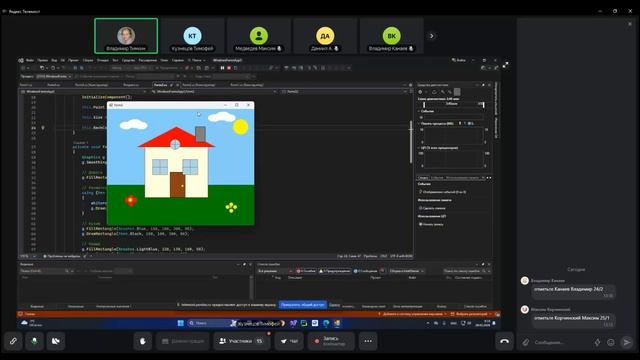Screen dimensions: 640x360
Task: Toggle the Предупреждения warnings filter
Action: tap(335, 271)
